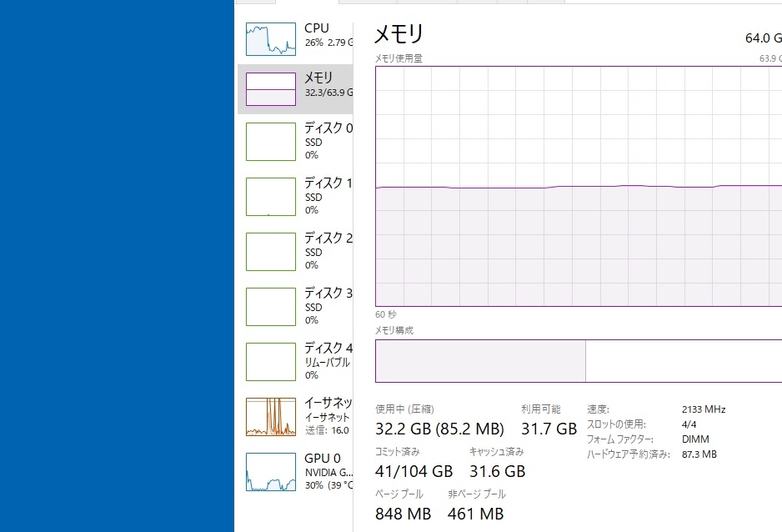Click the DIMM form factor value

(695, 439)
